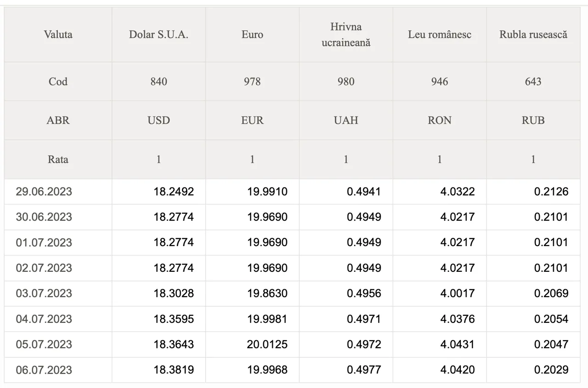
Task: Click the Leu românesc header
Action: click(x=440, y=34)
